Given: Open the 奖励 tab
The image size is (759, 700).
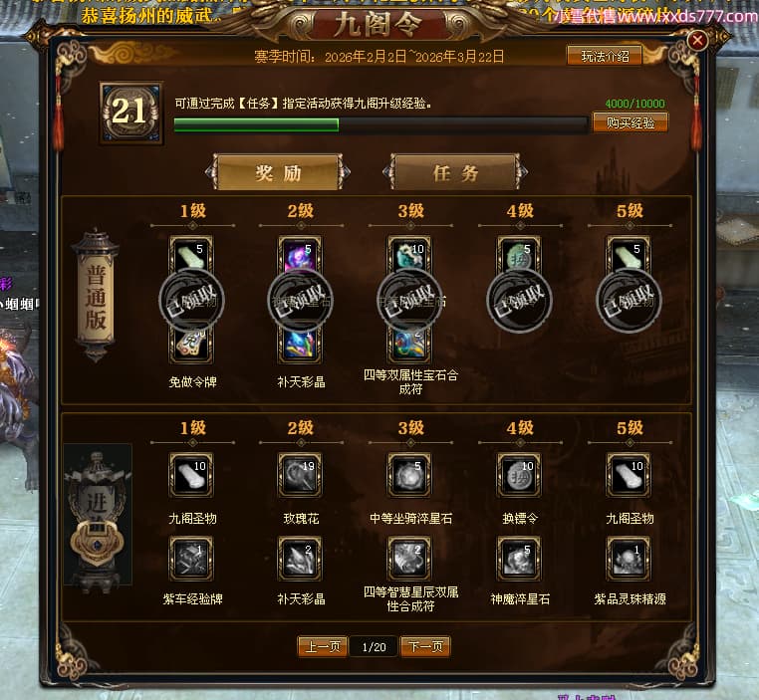Looking at the screenshot, I should (x=278, y=172).
